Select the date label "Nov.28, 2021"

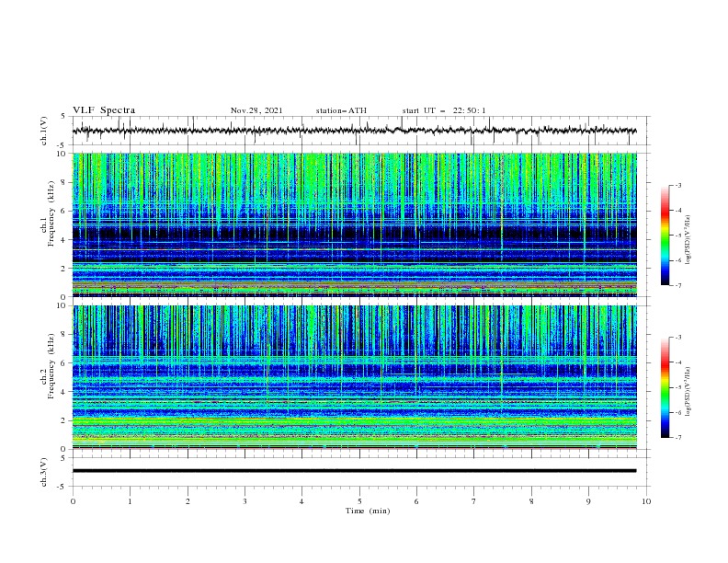click(256, 110)
